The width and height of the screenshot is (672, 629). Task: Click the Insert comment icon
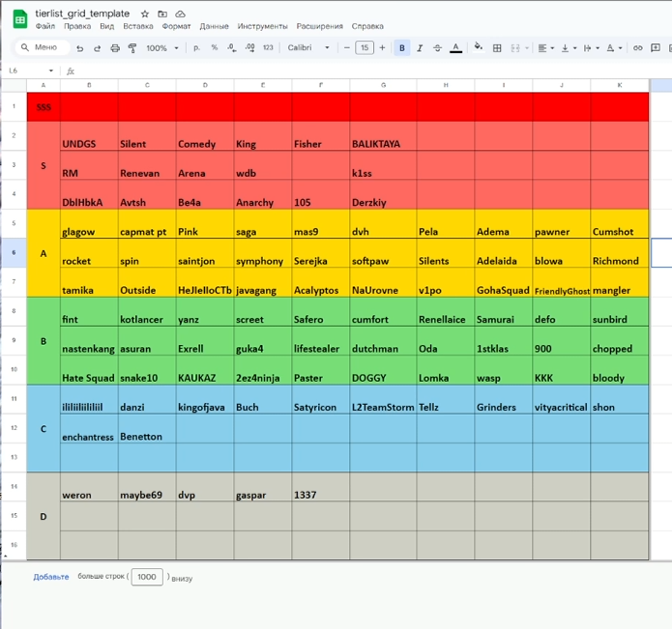click(656, 47)
